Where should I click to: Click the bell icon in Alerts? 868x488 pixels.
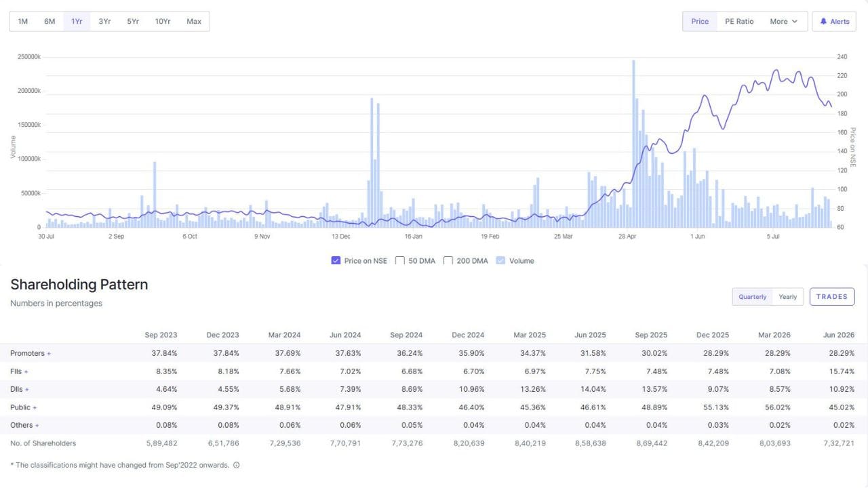[823, 22]
